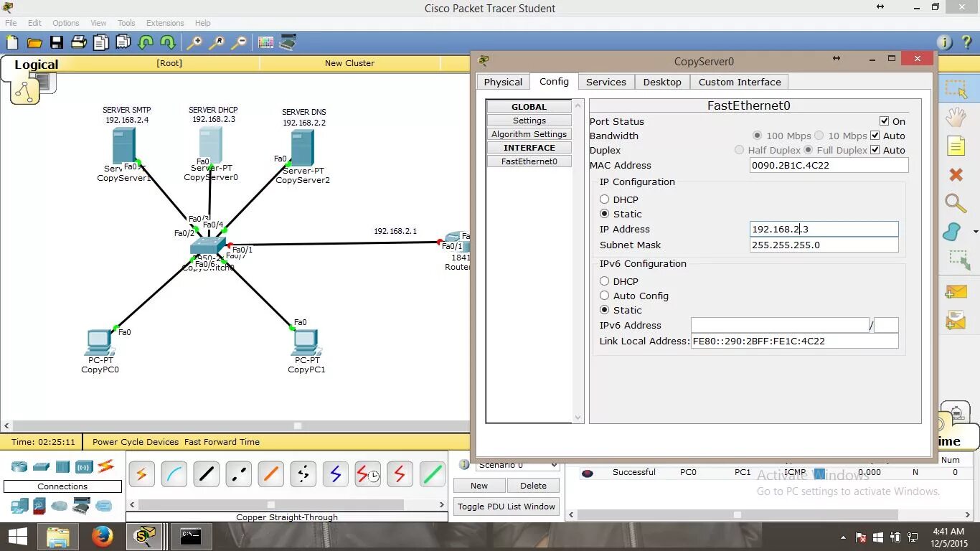The image size is (980, 551).
Task: Open Algorithm Settings
Action: [x=529, y=134]
